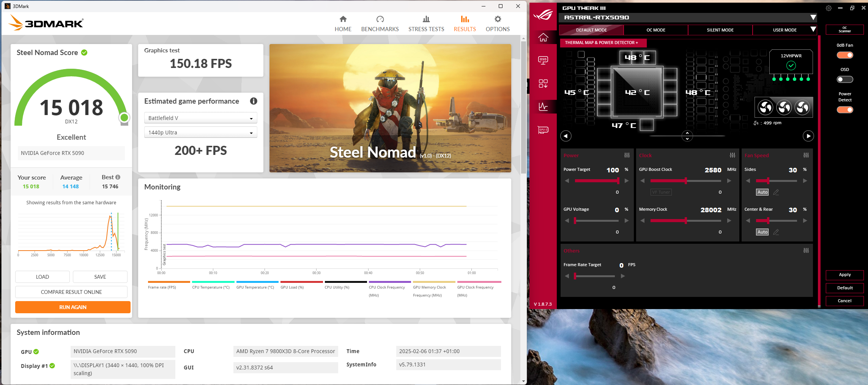Toggle GPU Memory Clock Frequency legend series
The height and width of the screenshot is (385, 868).
click(434, 289)
